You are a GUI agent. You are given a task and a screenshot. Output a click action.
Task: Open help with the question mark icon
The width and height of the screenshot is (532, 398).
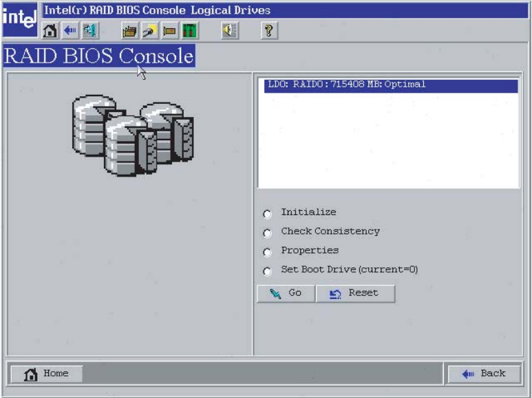click(x=269, y=31)
